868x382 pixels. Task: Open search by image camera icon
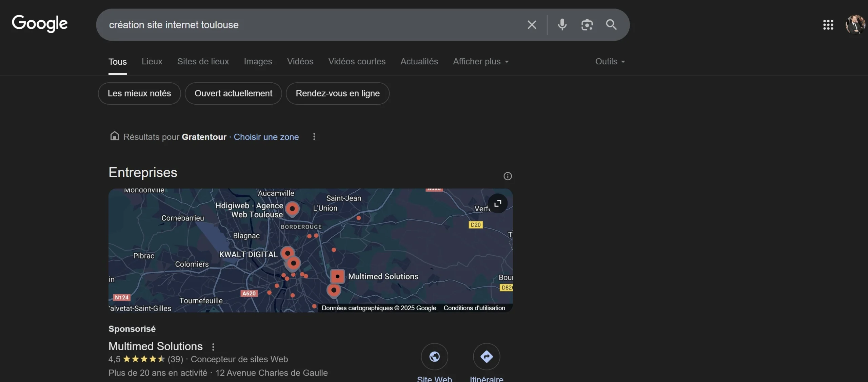(x=587, y=25)
